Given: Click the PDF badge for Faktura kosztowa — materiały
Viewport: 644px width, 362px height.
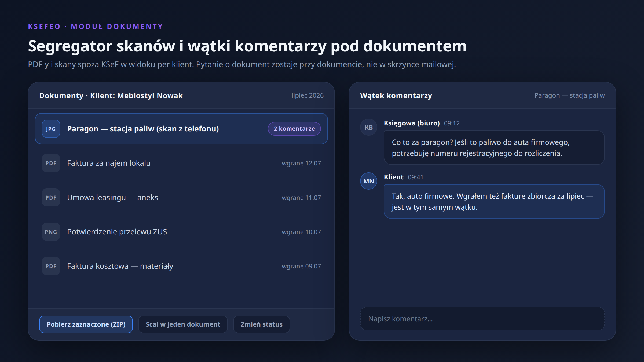Looking at the screenshot, I should (x=51, y=266).
